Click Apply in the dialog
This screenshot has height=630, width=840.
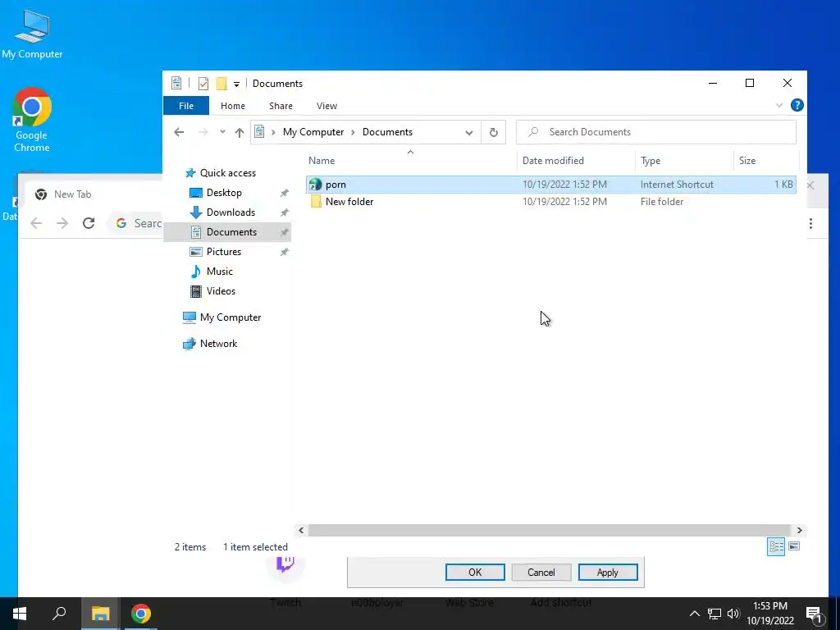608,572
